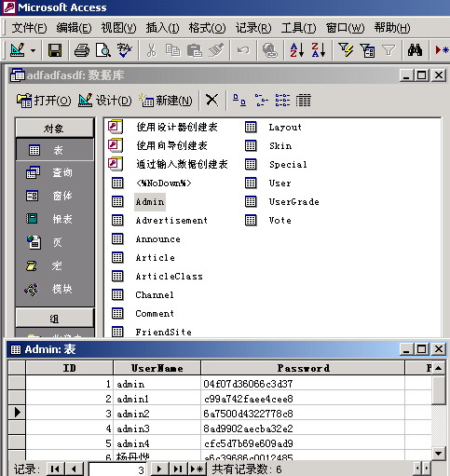The height and width of the screenshot is (476, 450).
Task: Apply Filter By Selection icon
Action: click(346, 50)
